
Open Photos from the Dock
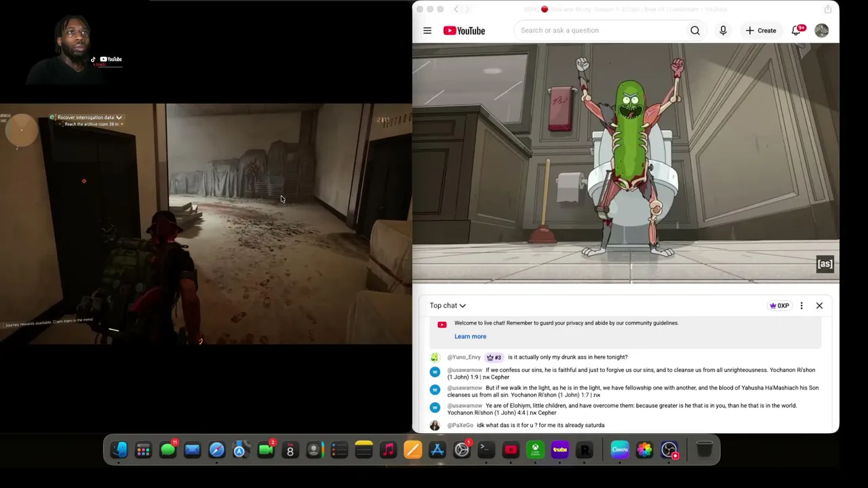[644, 450]
